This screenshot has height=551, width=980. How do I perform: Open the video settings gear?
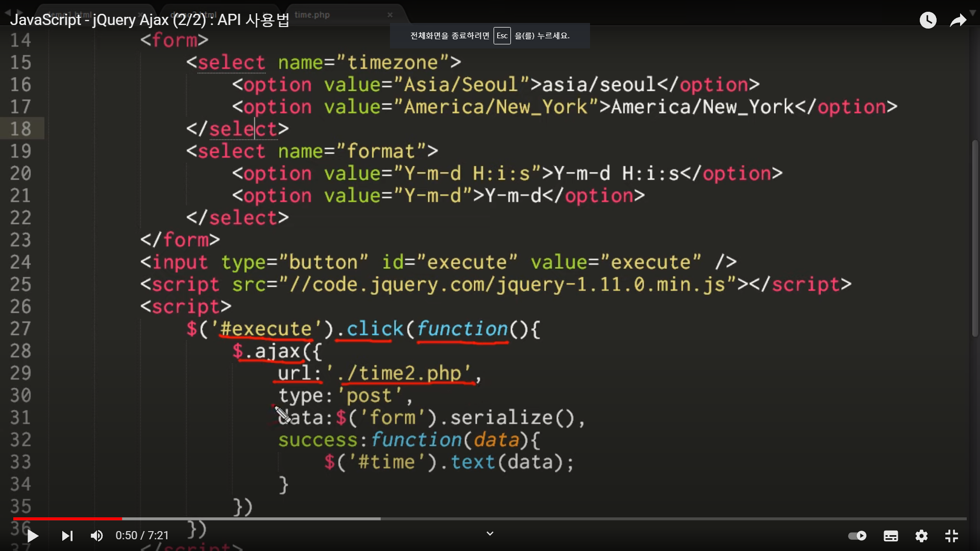(x=921, y=536)
